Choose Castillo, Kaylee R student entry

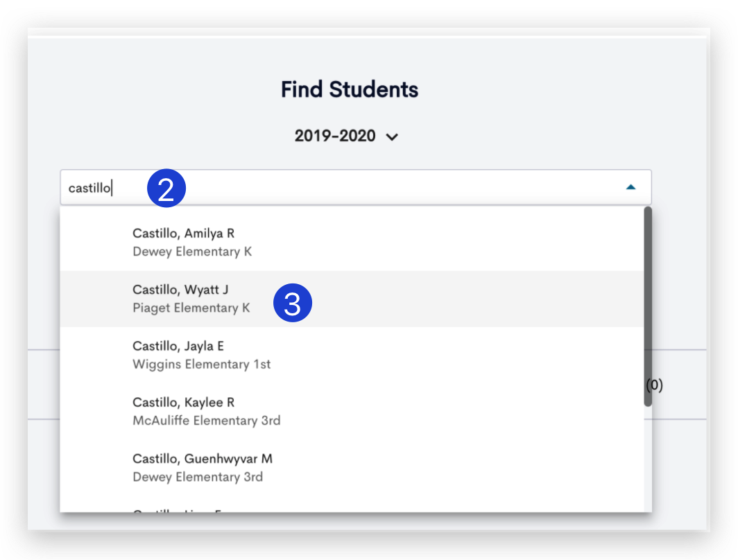pos(352,412)
